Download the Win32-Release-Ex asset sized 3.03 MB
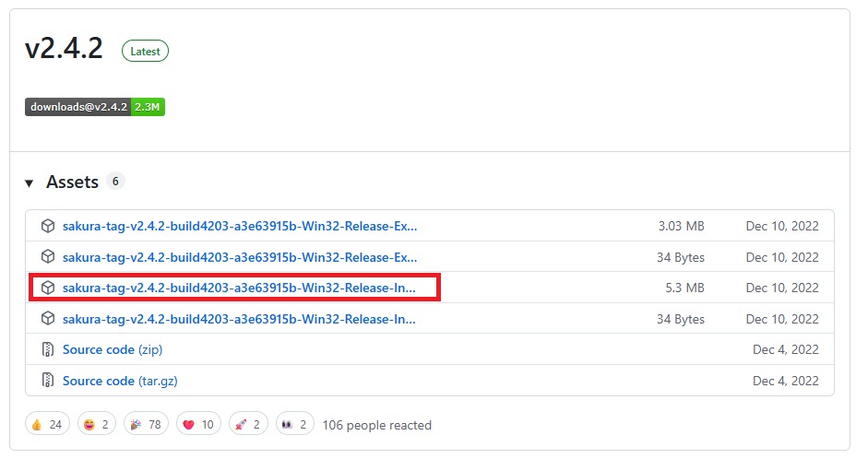The width and height of the screenshot is (868, 459). click(x=239, y=227)
